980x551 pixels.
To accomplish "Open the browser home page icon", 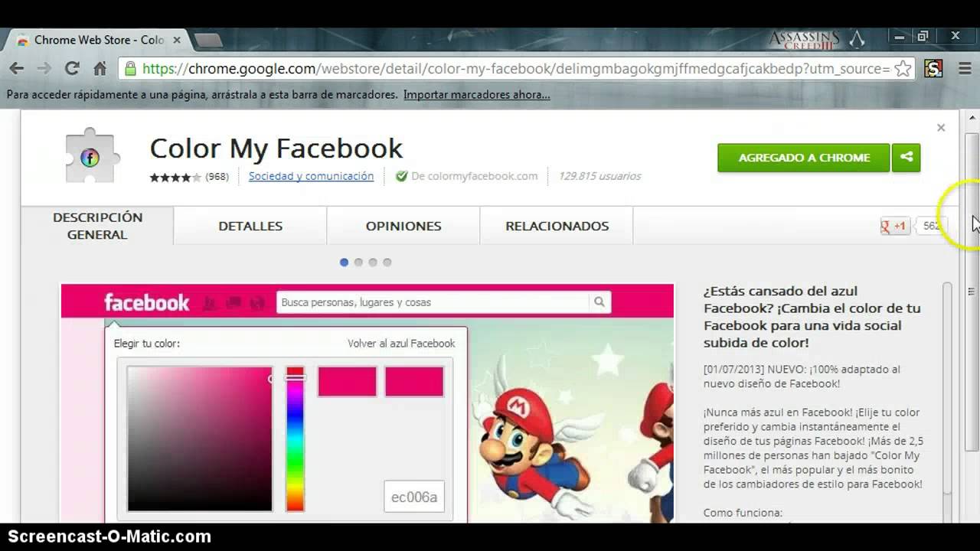I will [100, 69].
